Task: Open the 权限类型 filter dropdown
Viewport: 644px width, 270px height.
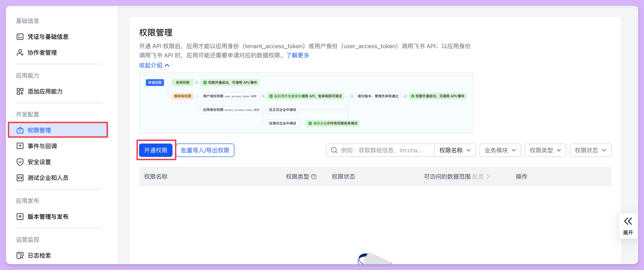Action: 545,150
